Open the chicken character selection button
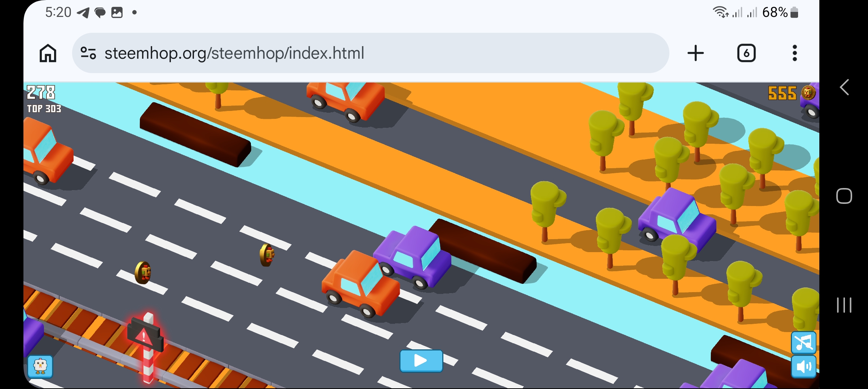868x389 pixels. pyautogui.click(x=40, y=367)
